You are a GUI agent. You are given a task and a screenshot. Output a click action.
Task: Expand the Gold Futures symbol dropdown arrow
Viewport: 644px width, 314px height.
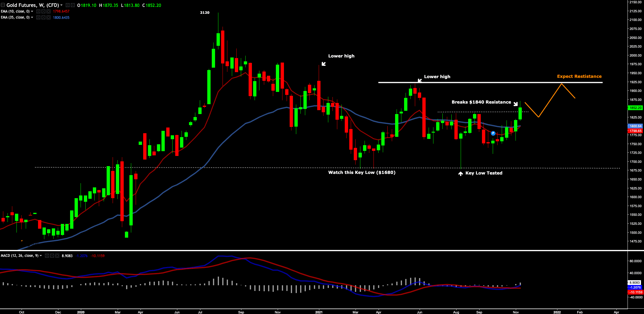61,5
